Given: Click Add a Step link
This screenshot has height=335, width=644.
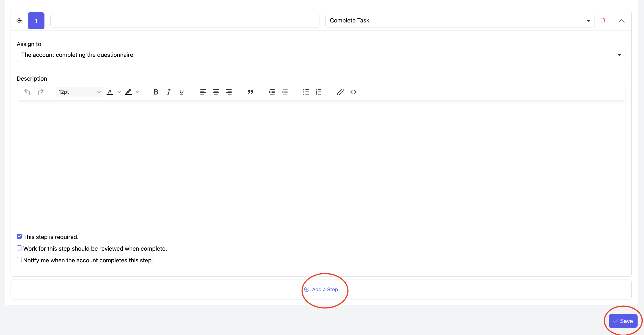Looking at the screenshot, I should (325, 289).
